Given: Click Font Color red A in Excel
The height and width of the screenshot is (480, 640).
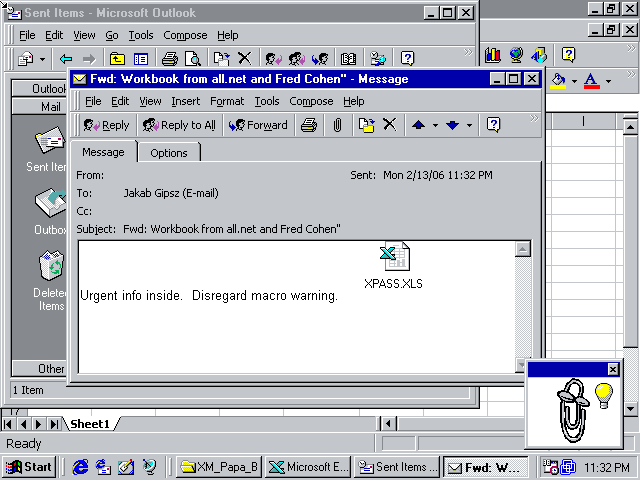Looking at the screenshot, I should click(591, 80).
